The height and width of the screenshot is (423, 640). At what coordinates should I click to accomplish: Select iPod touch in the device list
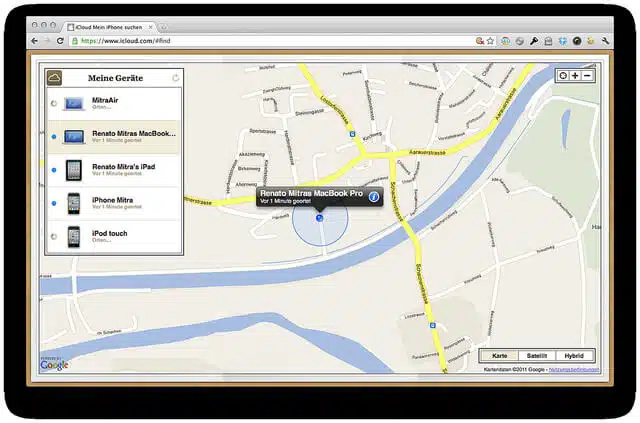click(x=114, y=237)
